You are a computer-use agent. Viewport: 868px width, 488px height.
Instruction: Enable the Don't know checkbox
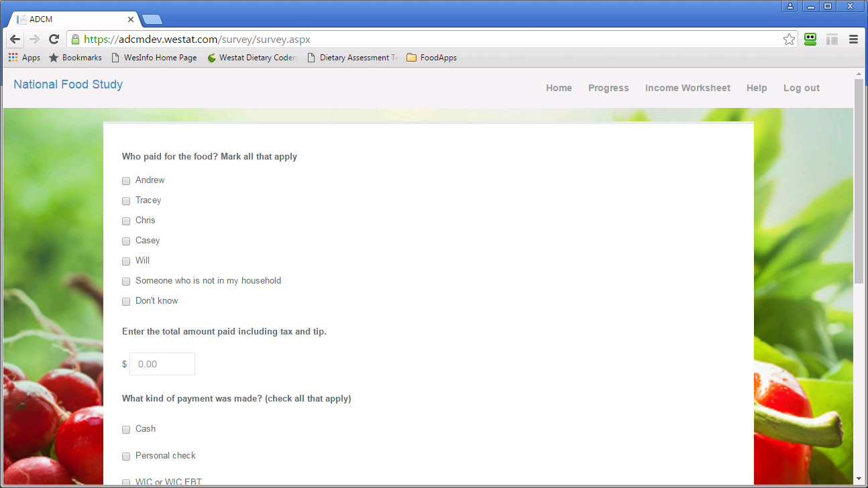click(x=126, y=302)
